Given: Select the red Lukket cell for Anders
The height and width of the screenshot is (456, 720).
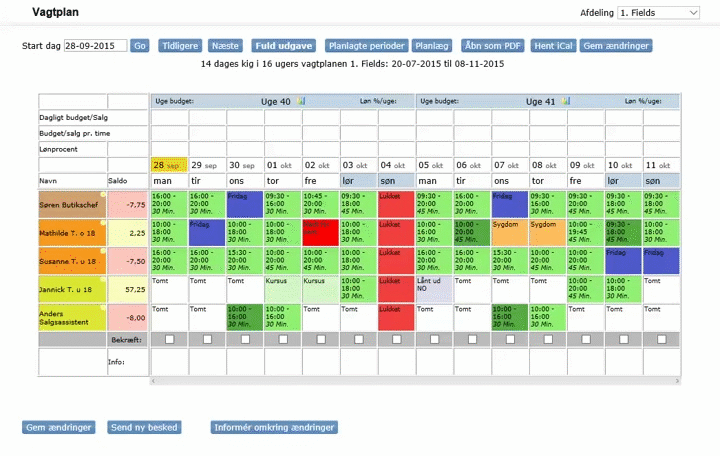Looking at the screenshot, I should (x=396, y=317).
